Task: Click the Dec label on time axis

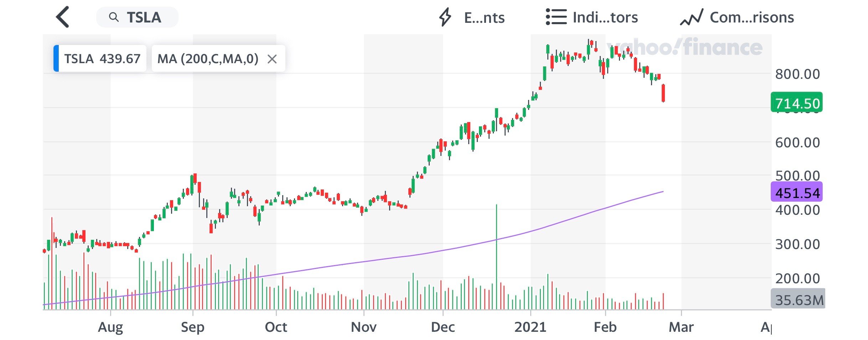Action: [x=443, y=327]
